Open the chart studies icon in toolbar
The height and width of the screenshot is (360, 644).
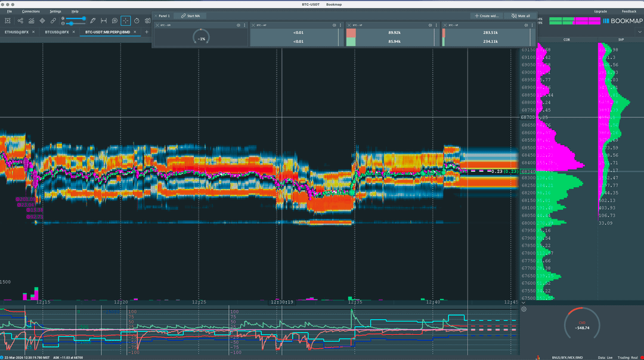click(x=31, y=21)
